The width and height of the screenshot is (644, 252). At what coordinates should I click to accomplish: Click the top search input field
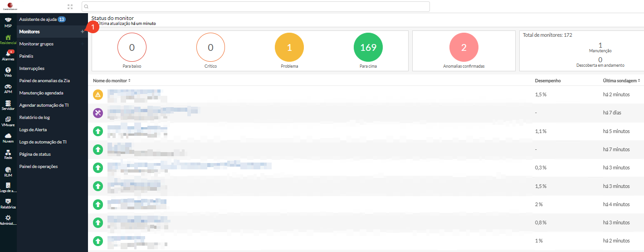256,7
